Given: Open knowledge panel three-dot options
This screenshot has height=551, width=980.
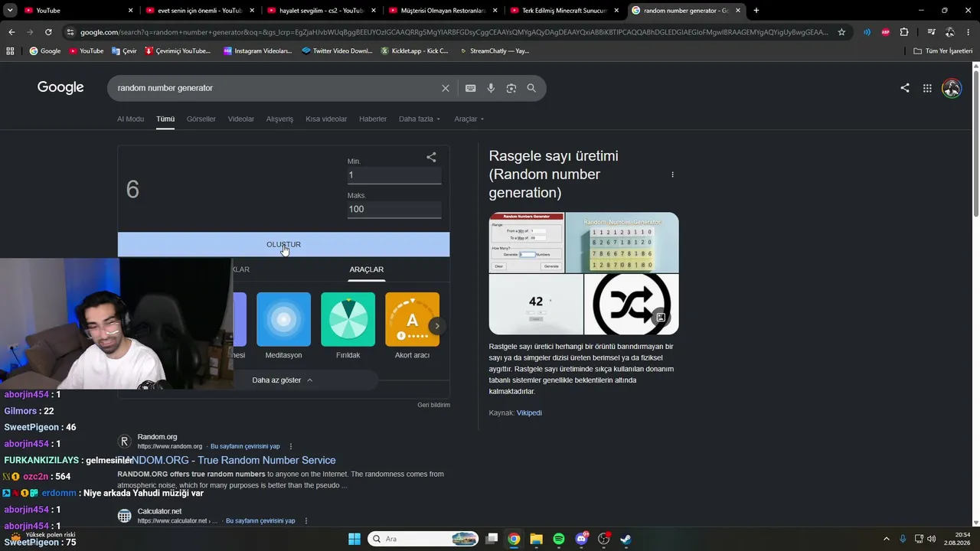Looking at the screenshot, I should (x=672, y=174).
